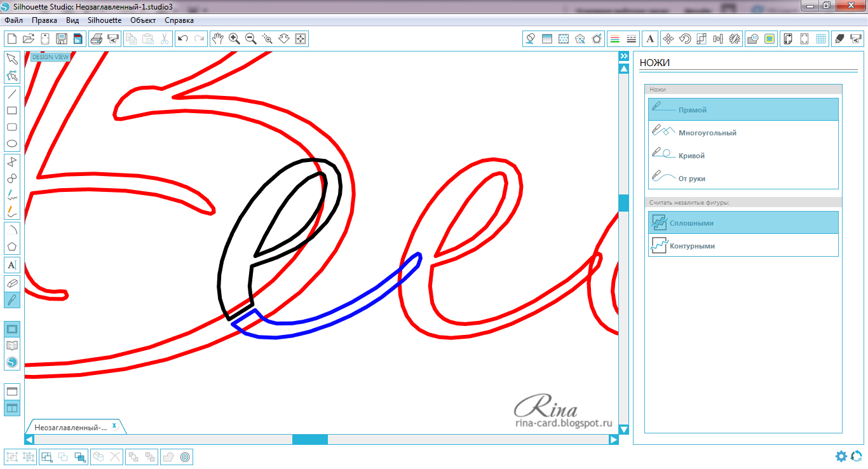Select the Многоугольный knife type

(743, 132)
